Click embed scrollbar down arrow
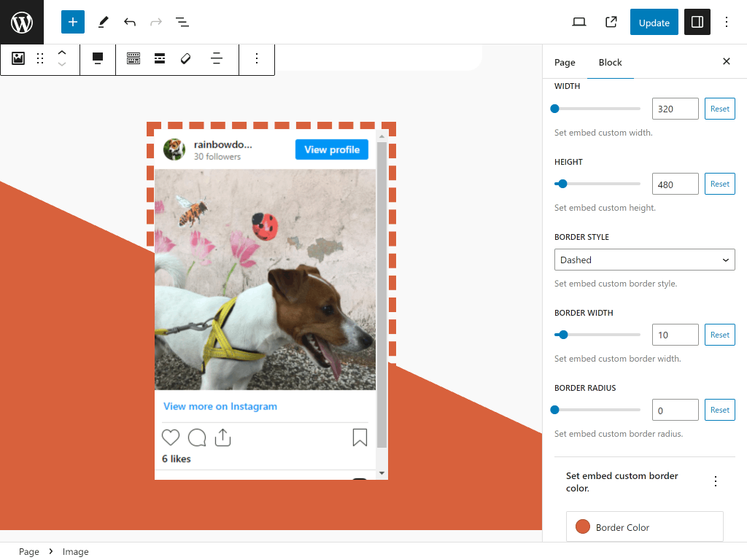Image resolution: width=747 pixels, height=560 pixels. coord(382,472)
